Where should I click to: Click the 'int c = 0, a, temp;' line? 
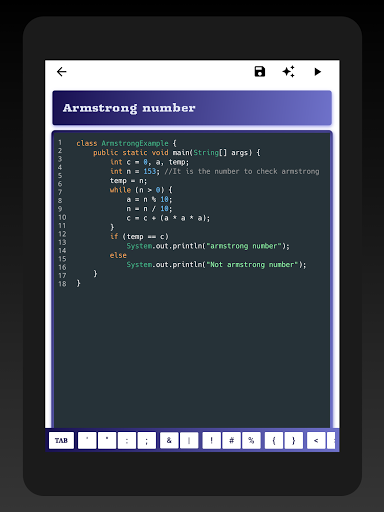[149, 162]
